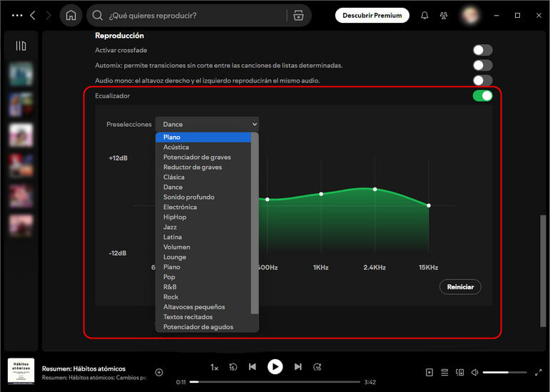Open the user profile avatar
Image resolution: width=550 pixels, height=392 pixels.
click(470, 16)
